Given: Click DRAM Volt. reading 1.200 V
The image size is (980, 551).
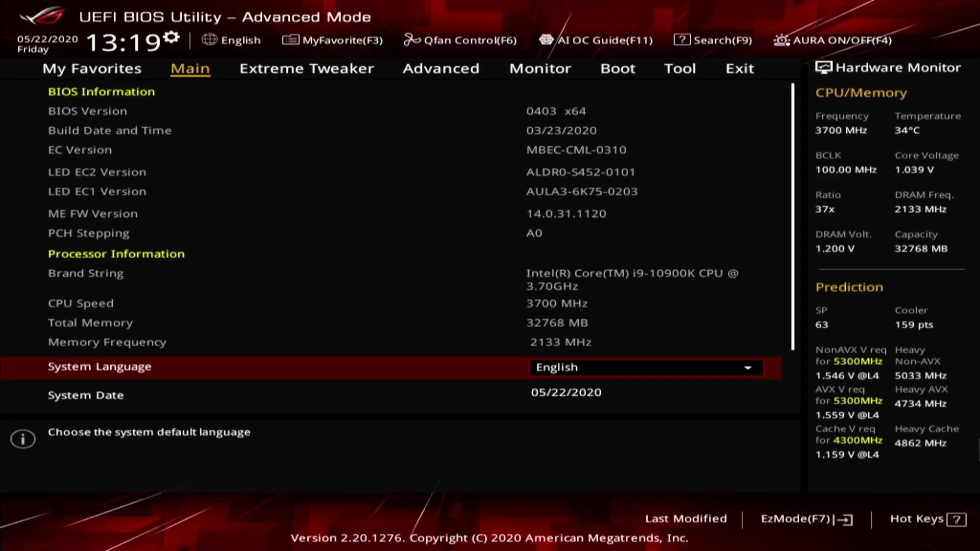Looking at the screenshot, I should pos(835,249).
